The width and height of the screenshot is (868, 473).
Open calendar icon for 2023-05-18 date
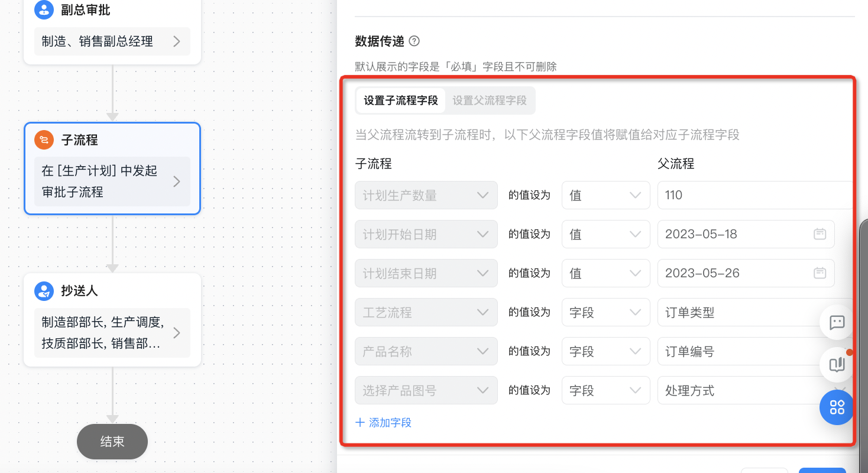tap(820, 234)
